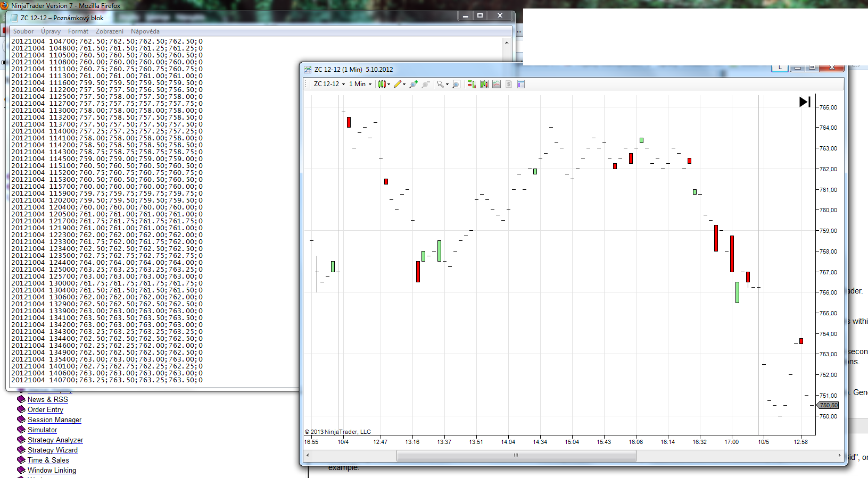Click the chart horizontal scrollbar thumb
The height and width of the screenshot is (478, 868).
516,456
